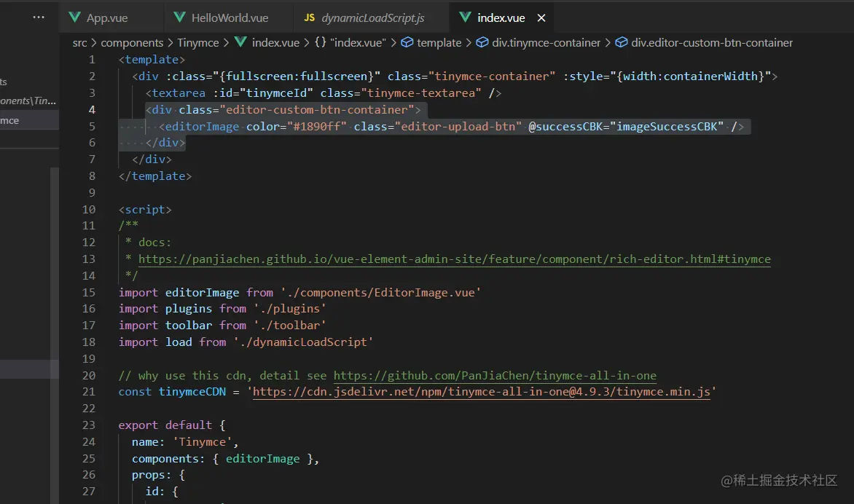This screenshot has height=504, width=854.
Task: Open the editor tabs overflow ellipsis menu
Action: coord(39,17)
